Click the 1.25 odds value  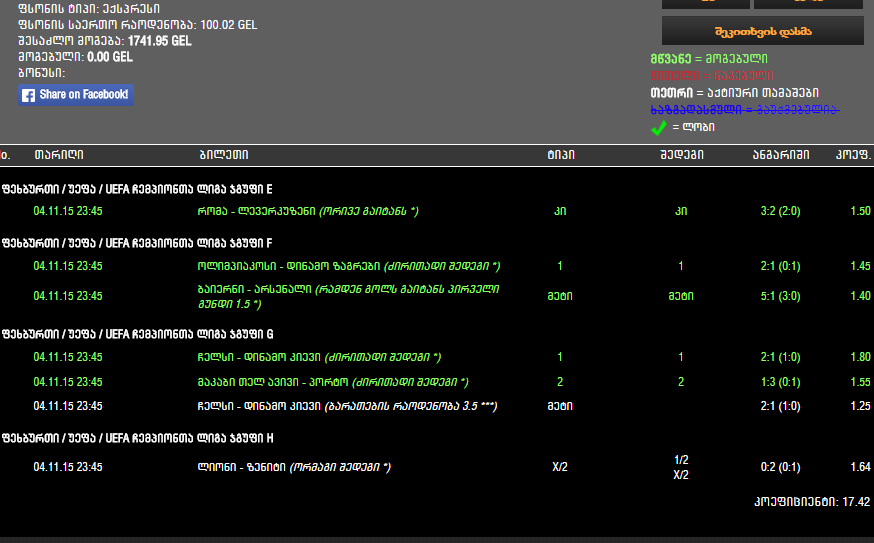pos(861,406)
